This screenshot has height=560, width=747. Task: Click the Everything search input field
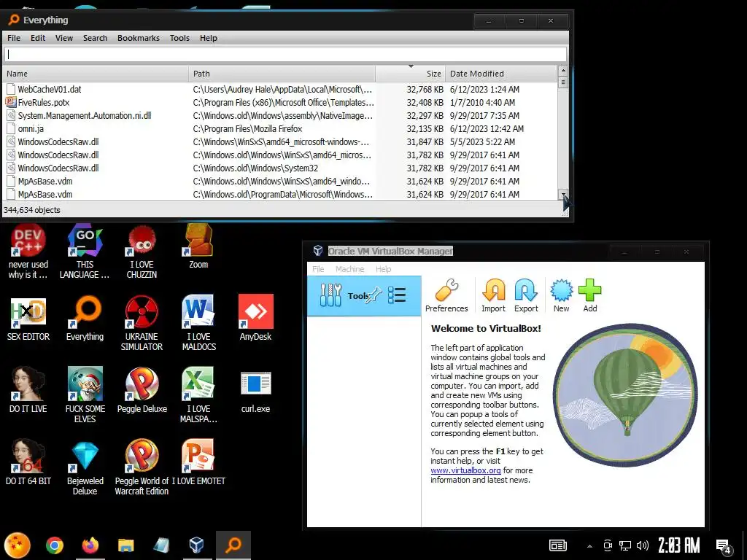pyautogui.click(x=285, y=54)
